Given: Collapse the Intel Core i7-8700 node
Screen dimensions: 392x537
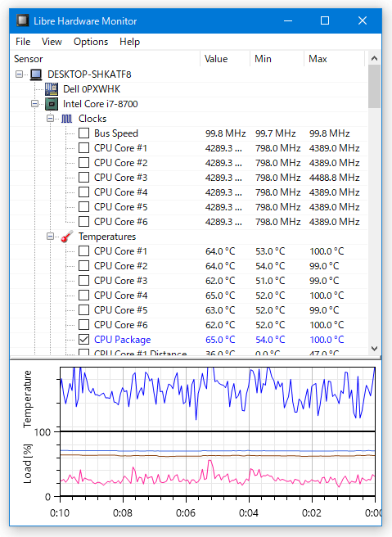Looking at the screenshot, I should click(35, 103).
